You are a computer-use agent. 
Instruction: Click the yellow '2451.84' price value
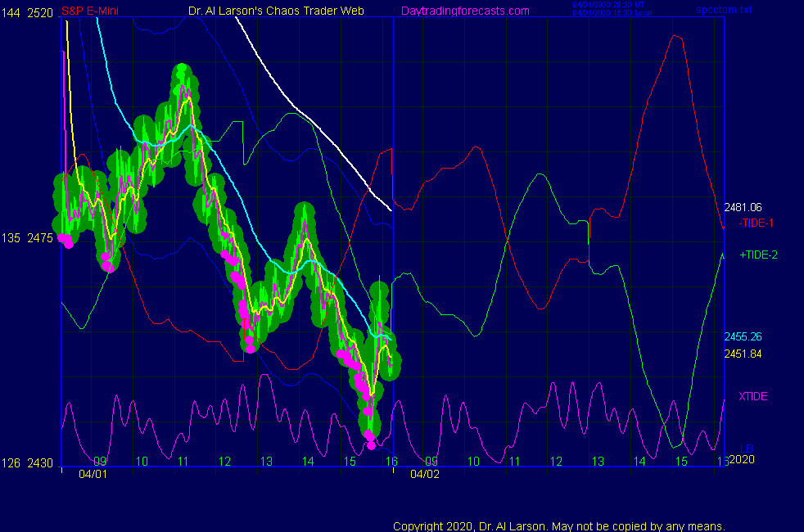[743, 354]
